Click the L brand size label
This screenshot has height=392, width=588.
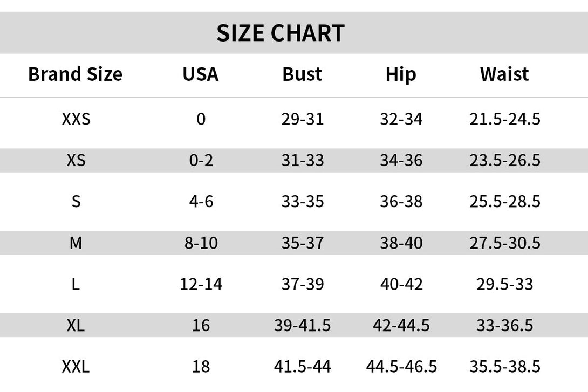coord(76,284)
